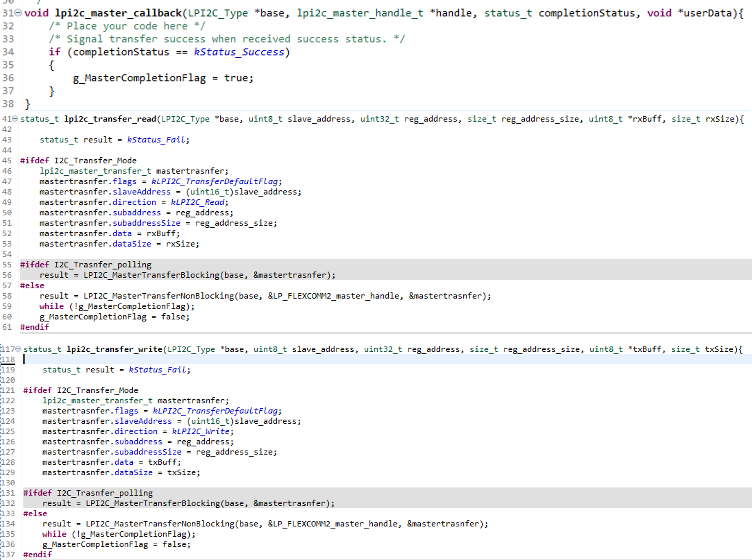Collapse the lpi2c_transfer_write function fold marker
The height and width of the screenshot is (560, 752).
pyautogui.click(x=18, y=349)
